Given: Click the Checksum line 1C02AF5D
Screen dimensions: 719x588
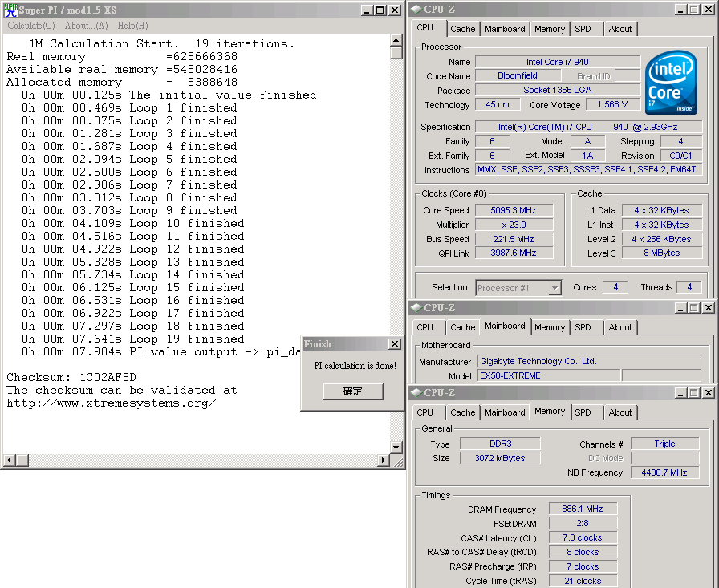Looking at the screenshot, I should 71,377.
